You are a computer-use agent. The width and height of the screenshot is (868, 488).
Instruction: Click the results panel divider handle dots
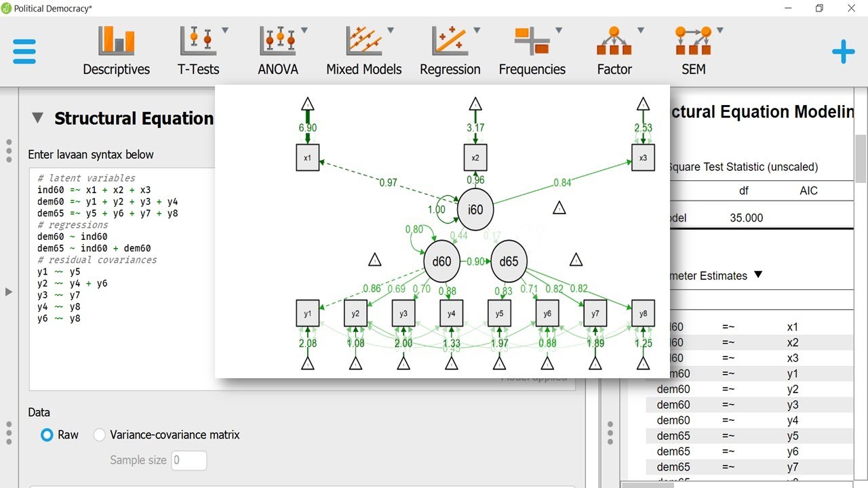[610, 432]
